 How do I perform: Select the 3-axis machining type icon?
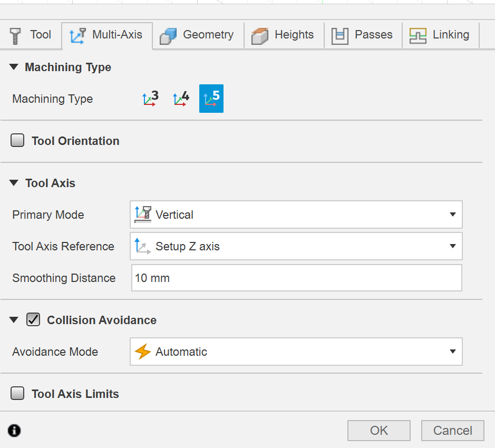point(150,99)
